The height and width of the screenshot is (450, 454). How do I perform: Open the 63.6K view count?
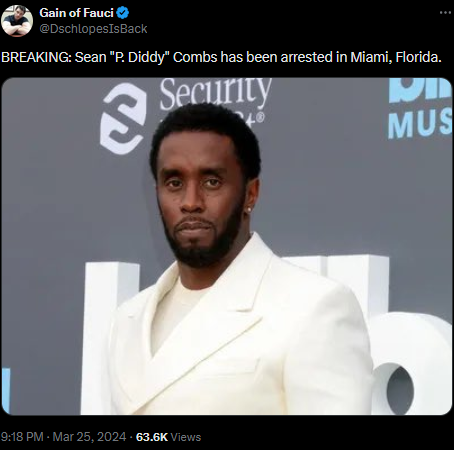(152, 437)
